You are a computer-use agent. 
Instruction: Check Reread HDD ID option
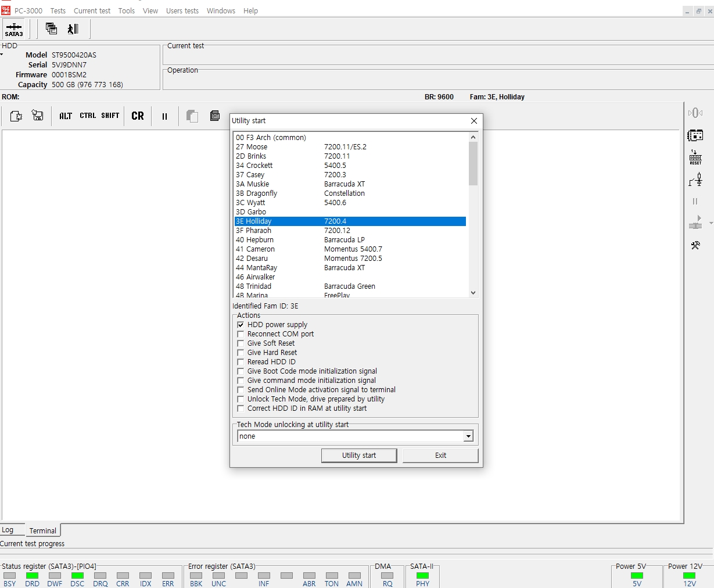(x=241, y=362)
